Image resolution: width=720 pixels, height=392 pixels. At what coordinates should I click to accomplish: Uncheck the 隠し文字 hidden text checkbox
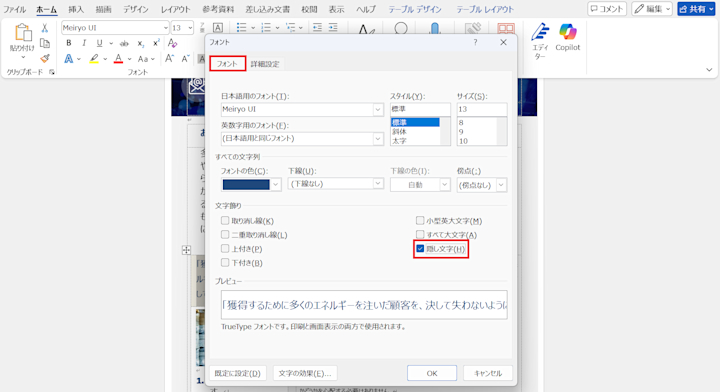click(420, 249)
